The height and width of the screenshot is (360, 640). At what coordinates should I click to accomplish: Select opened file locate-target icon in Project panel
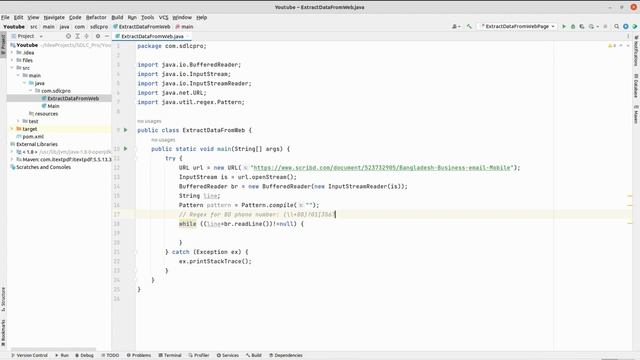coord(68,36)
